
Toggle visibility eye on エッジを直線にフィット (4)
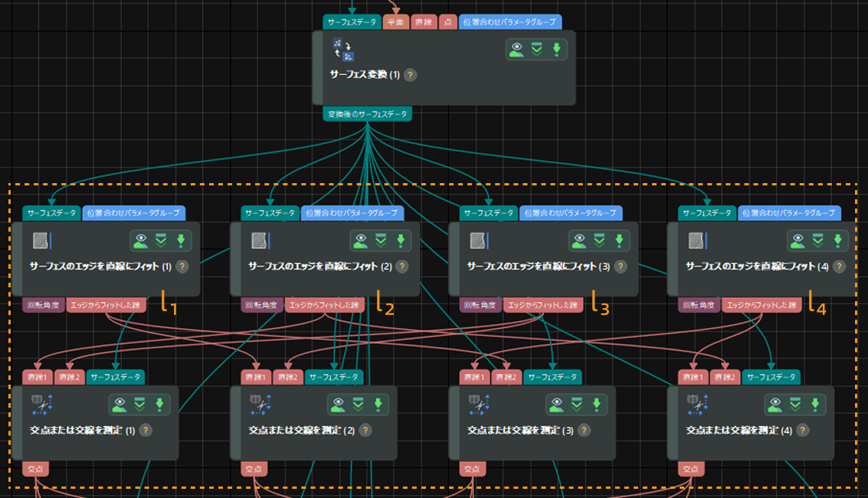tap(798, 241)
